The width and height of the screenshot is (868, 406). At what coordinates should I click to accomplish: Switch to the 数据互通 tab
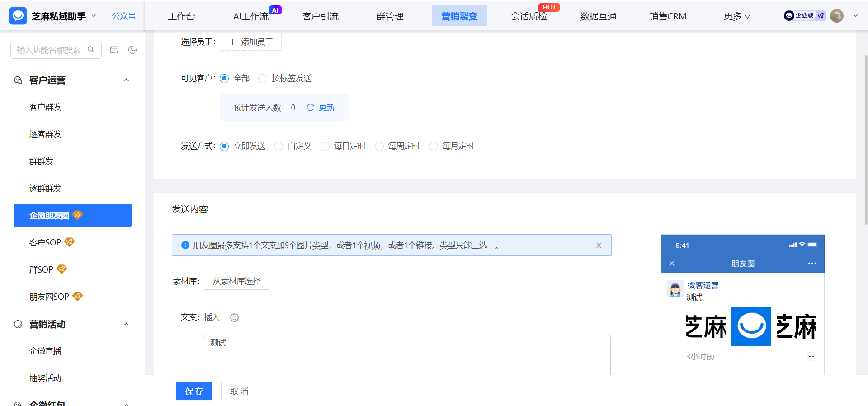(598, 16)
